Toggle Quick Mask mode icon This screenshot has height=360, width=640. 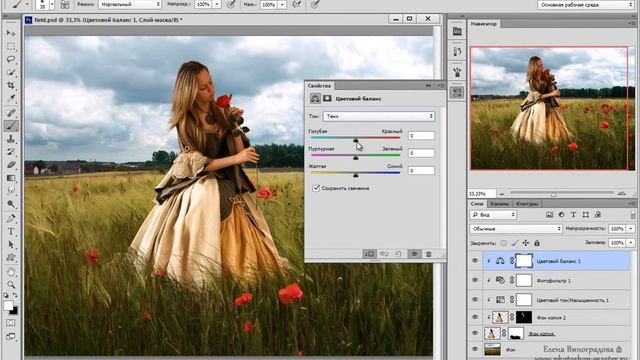click(x=11, y=323)
